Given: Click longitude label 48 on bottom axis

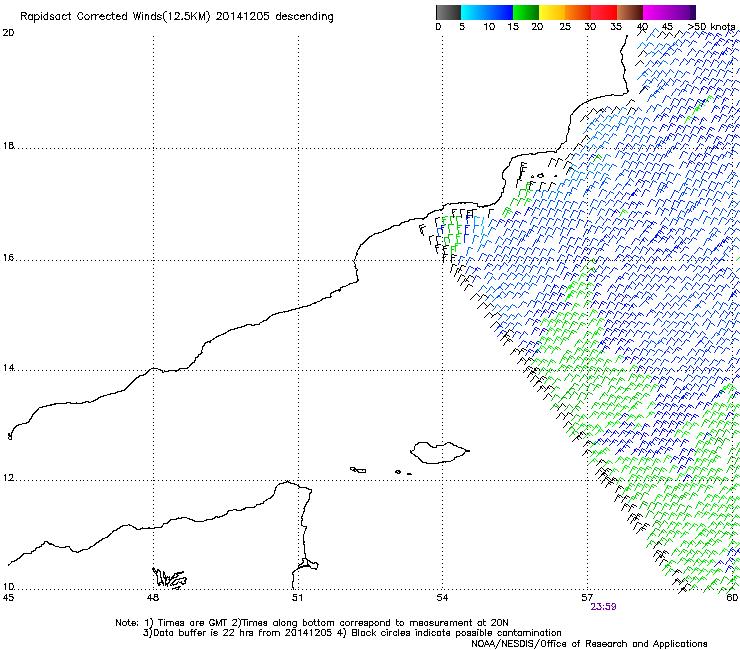Looking at the screenshot, I should [x=153, y=598].
